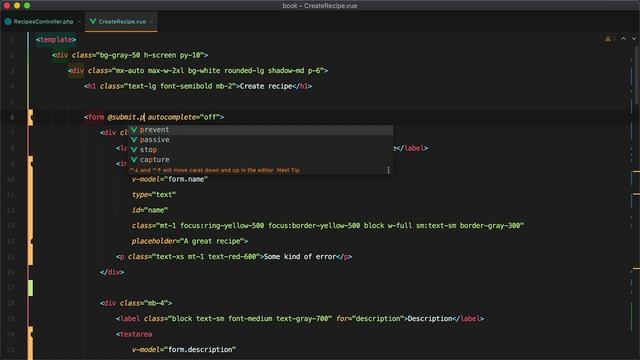Click the Description label text
This screenshot has height=360, width=640.
430,319
